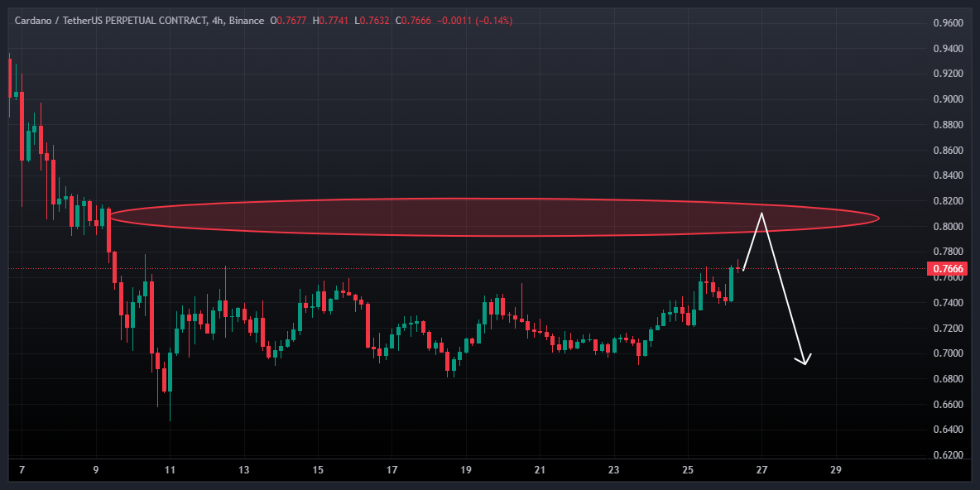Viewport: 980px width, 490px height.
Task: Click the latest tall green candle
Action: coord(731,284)
